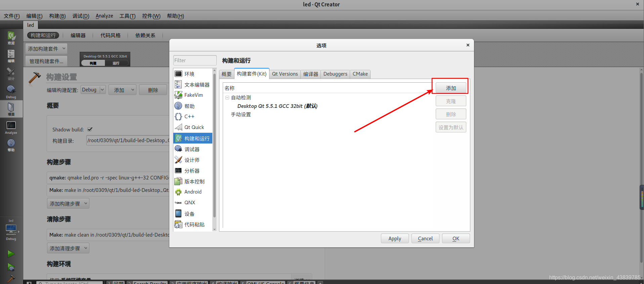Image resolution: width=644 pixels, height=284 pixels.
Task: Open the Add build configuration dropdown
Action: click(x=122, y=90)
